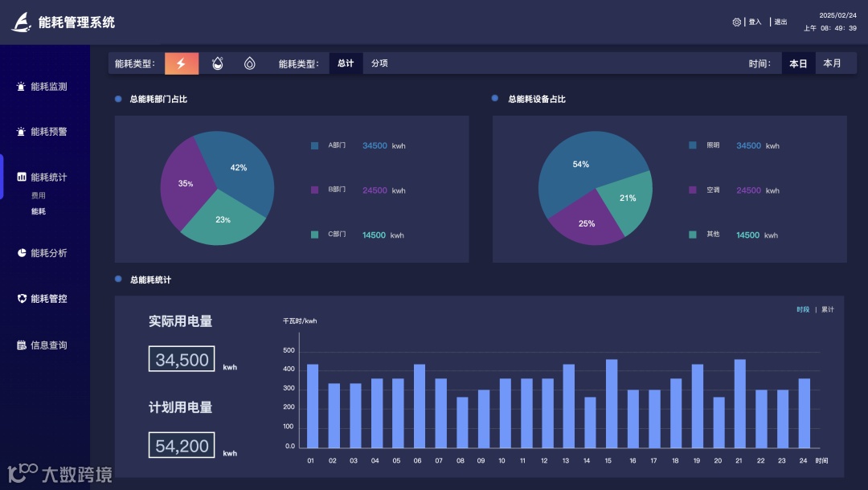The image size is (868, 490).
Task: Click the 总能耗统计 section title
Action: click(150, 280)
